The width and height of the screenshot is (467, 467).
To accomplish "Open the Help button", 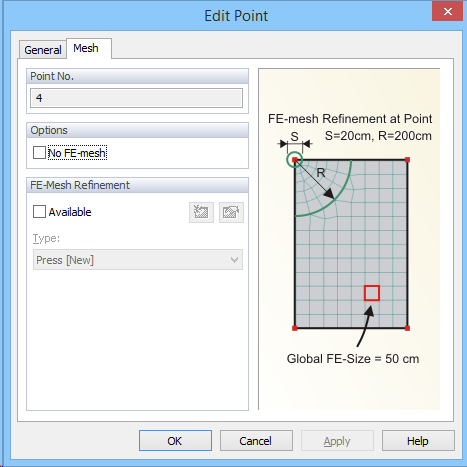I will tap(418, 441).
